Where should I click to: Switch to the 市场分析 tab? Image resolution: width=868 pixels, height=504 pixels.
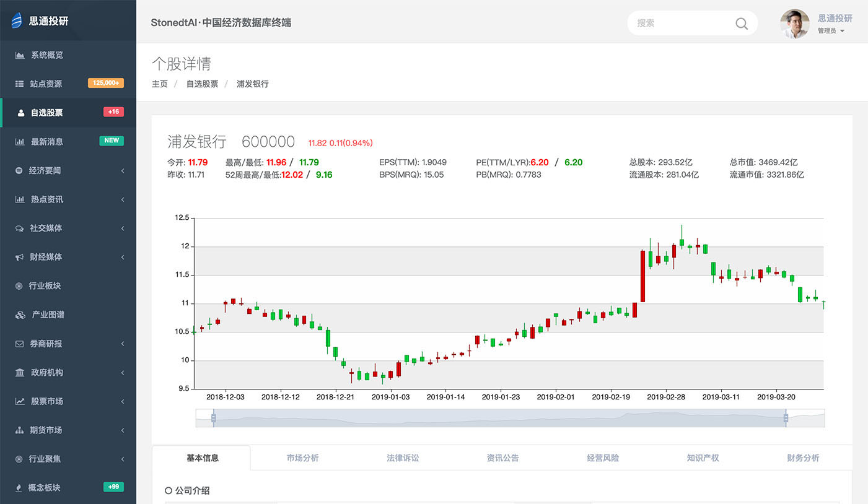click(302, 458)
